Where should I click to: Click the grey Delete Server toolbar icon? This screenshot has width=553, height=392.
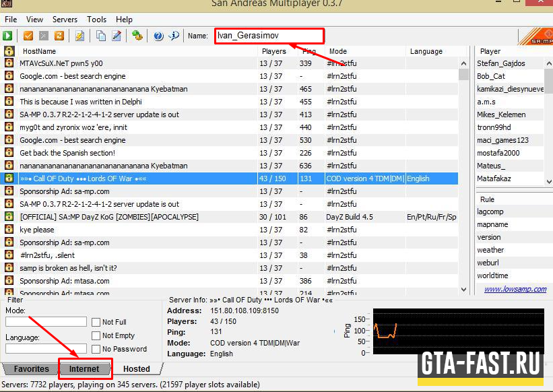pyautogui.click(x=43, y=36)
